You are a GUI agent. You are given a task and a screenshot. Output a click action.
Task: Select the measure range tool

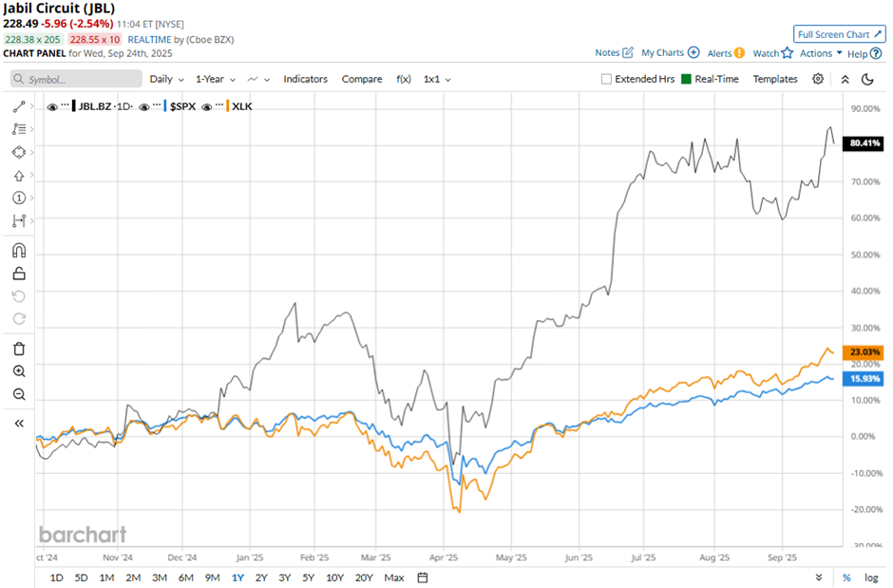click(x=19, y=220)
